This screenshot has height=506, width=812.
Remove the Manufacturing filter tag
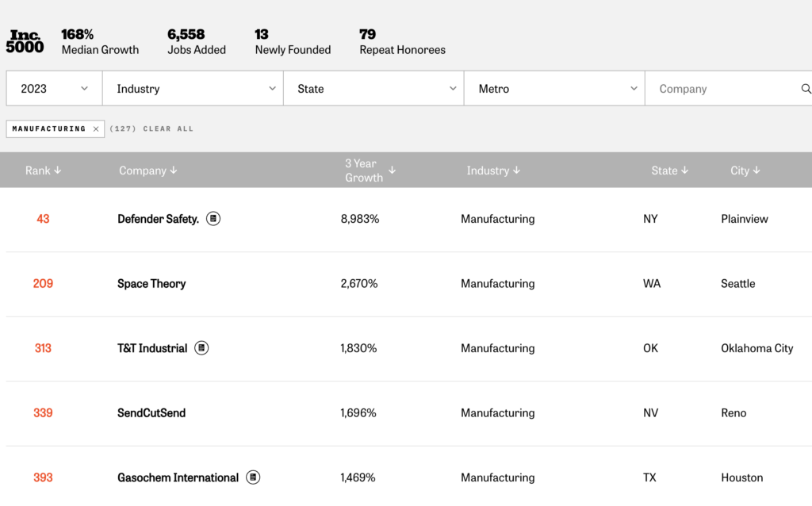(x=96, y=128)
